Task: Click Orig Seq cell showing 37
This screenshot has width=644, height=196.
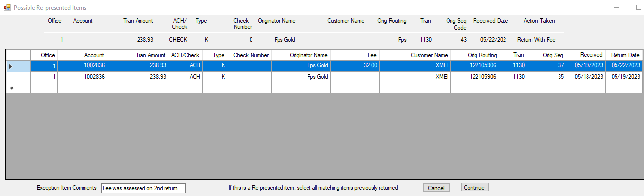Action: click(546, 66)
